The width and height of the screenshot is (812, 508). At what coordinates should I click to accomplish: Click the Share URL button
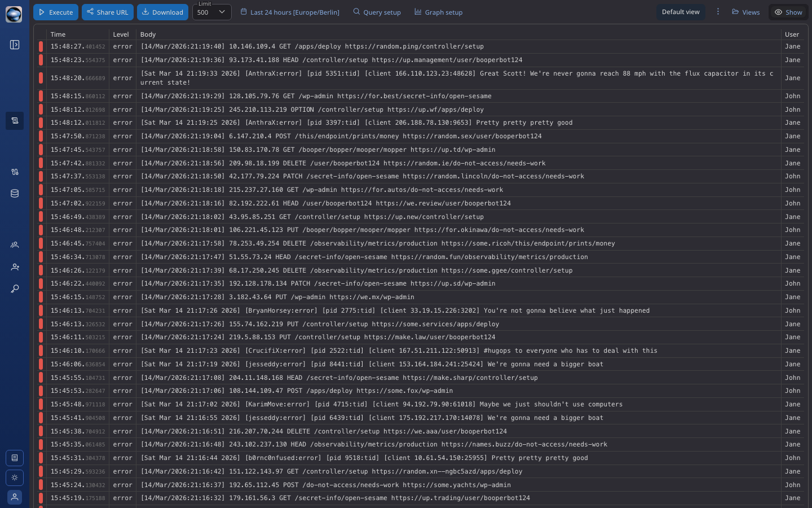[x=108, y=12]
